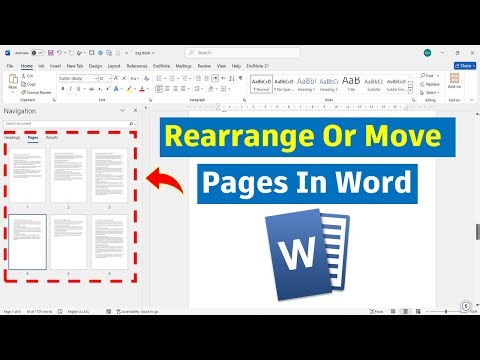Click the Align Right icon
This screenshot has width=480, height=360.
(x=175, y=89)
